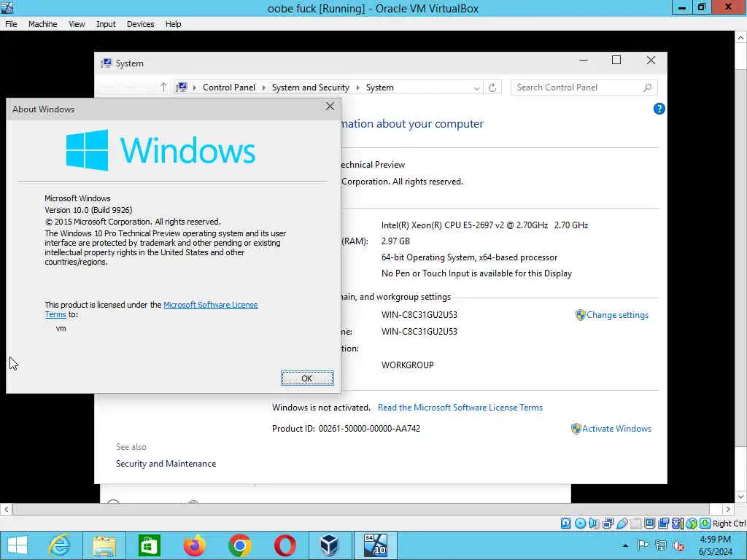Click the green-arrow keyboard capture indicator
The image size is (747, 560).
click(x=705, y=524)
